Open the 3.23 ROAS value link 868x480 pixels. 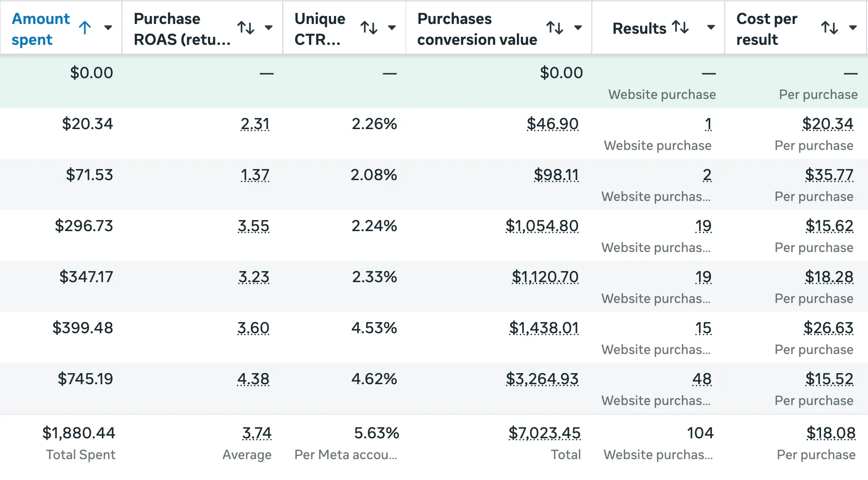pos(254,277)
